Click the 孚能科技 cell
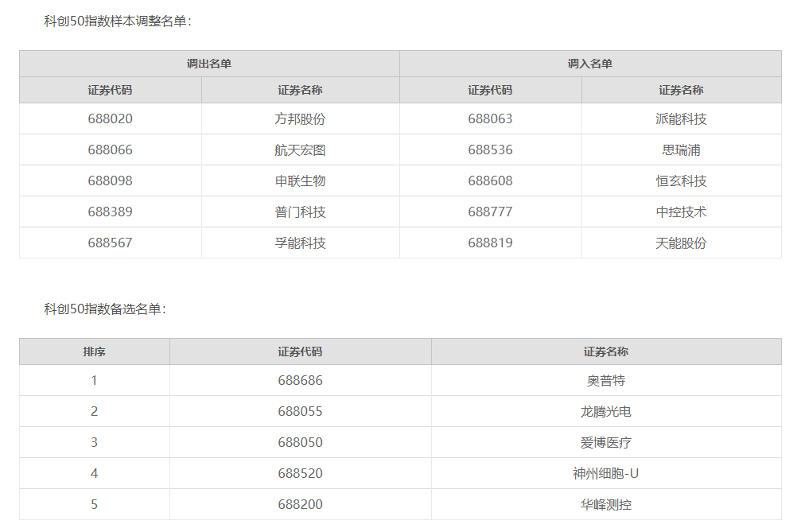The image size is (797, 532). pyautogui.click(x=300, y=243)
